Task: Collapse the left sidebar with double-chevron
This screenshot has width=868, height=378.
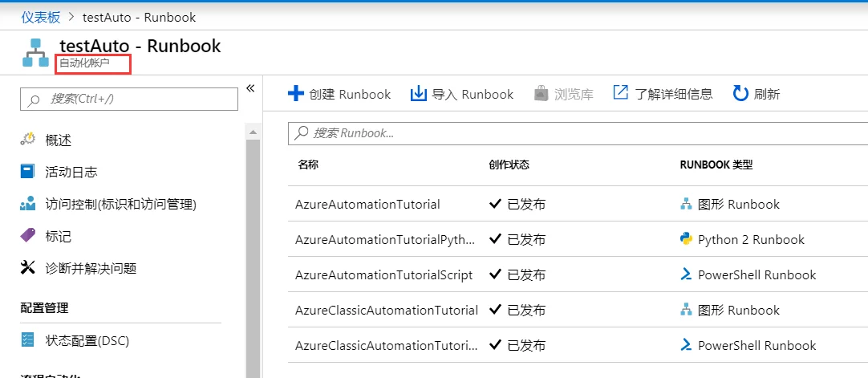Action: point(249,88)
